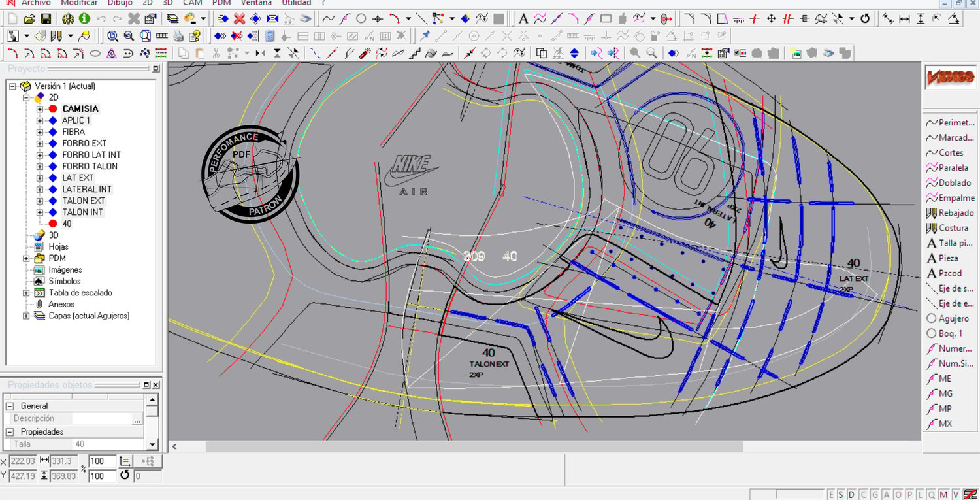The image size is (980, 500).
Task: Select the ellipse tool
Action: click(95, 53)
